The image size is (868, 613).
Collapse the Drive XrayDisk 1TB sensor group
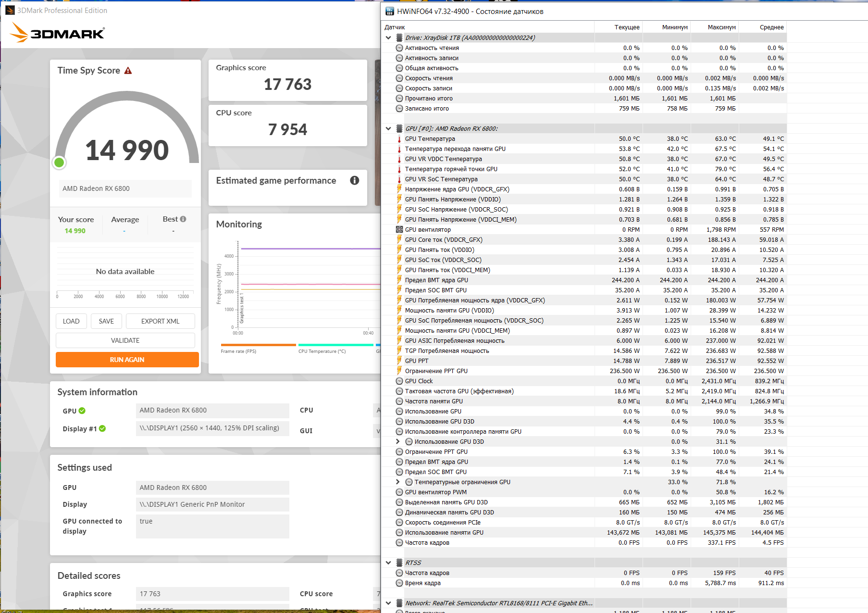pyautogui.click(x=388, y=38)
